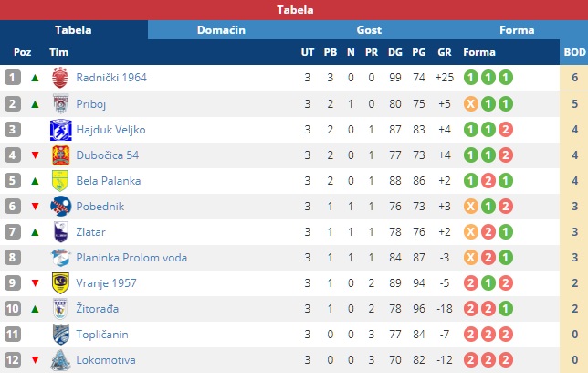Click the Lokomotiva team logo
This screenshot has width=588, height=373.
(60, 360)
